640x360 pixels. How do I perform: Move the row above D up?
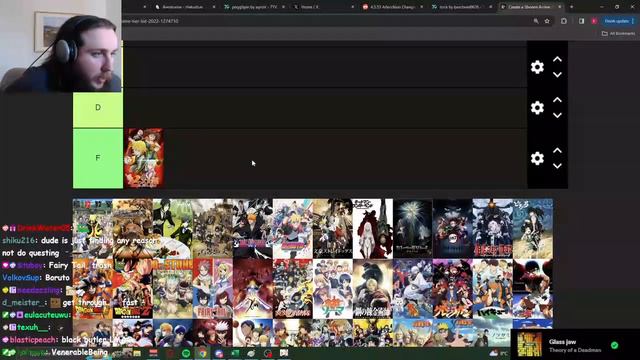[x=557, y=60]
